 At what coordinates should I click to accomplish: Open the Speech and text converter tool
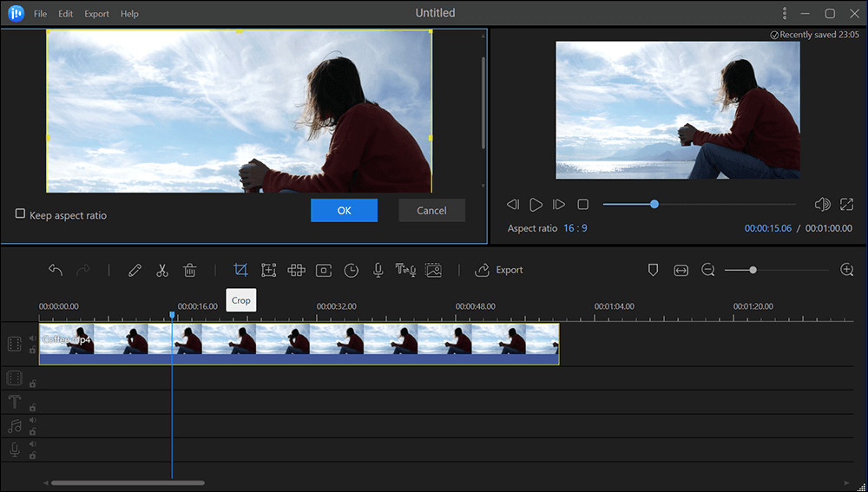point(405,270)
